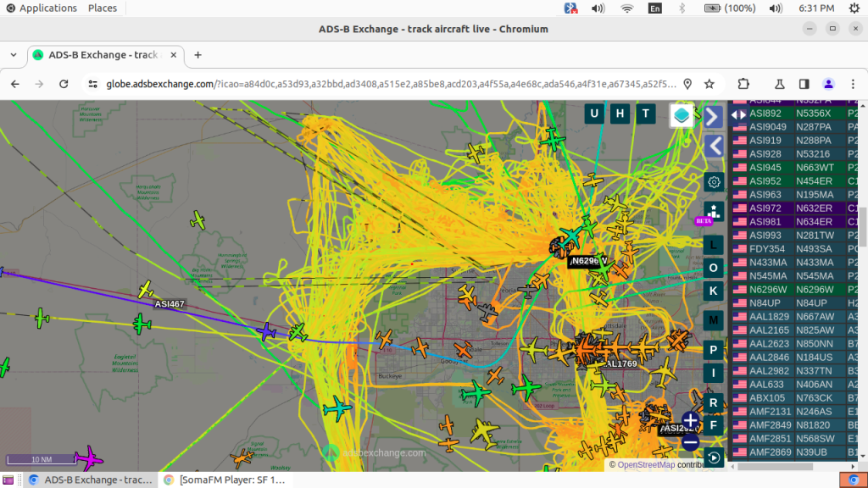Click the T map toggle button
Viewport: 868px width, 488px height.
[645, 114]
